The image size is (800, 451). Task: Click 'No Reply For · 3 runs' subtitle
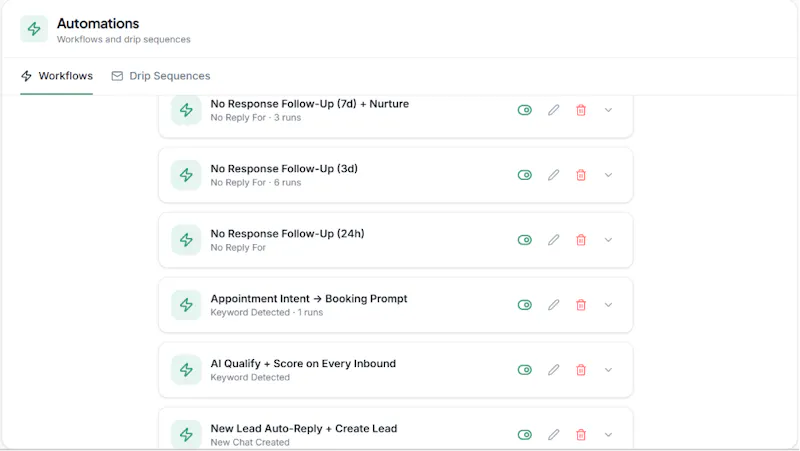256,117
